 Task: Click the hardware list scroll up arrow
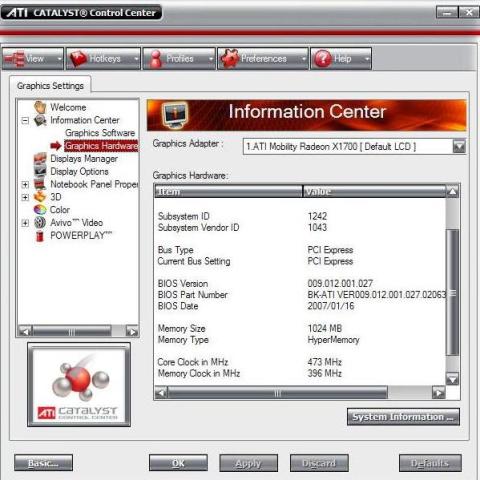click(x=452, y=192)
